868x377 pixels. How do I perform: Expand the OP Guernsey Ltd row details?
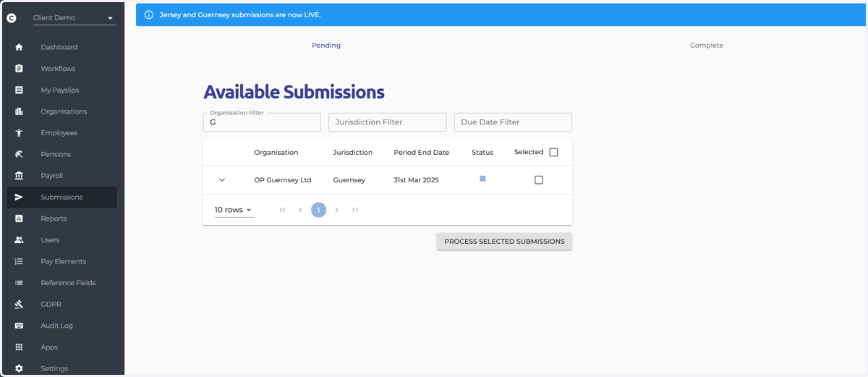click(x=222, y=180)
